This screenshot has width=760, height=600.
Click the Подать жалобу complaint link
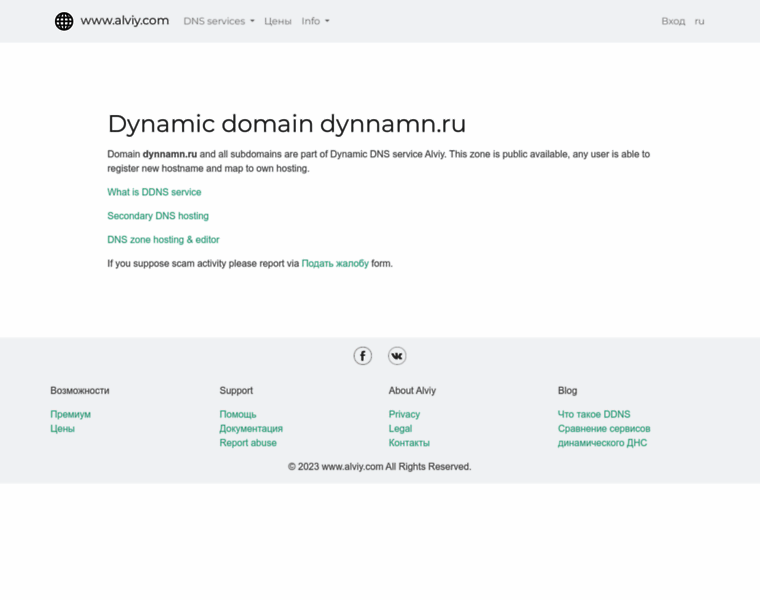coord(335,263)
